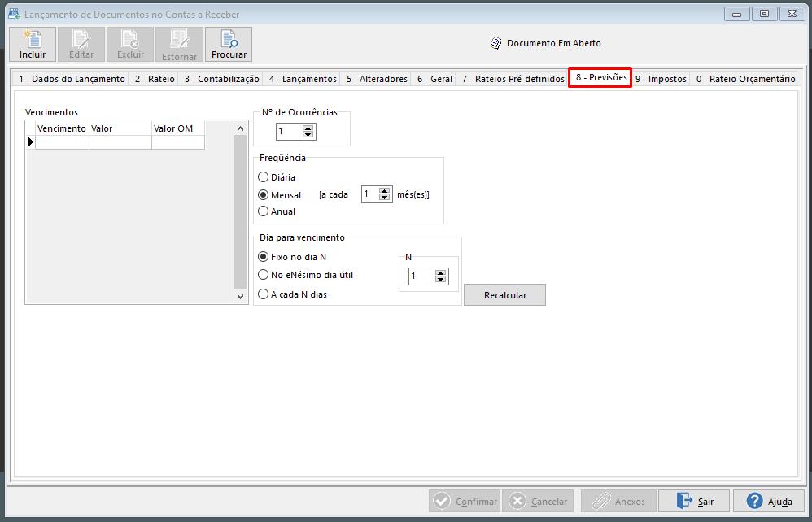Click the Vencimentos scrollbar down arrow
Viewport: 812px width, 522px height.
click(x=240, y=297)
